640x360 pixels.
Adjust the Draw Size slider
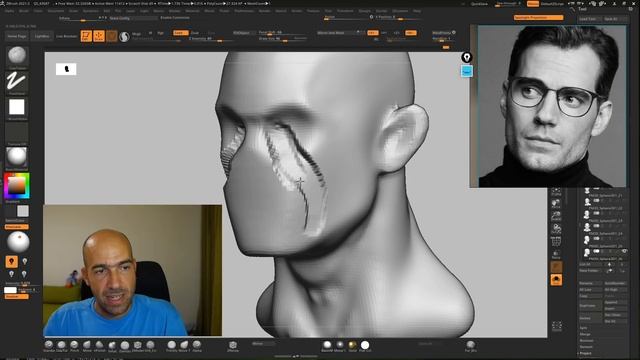tap(282, 39)
